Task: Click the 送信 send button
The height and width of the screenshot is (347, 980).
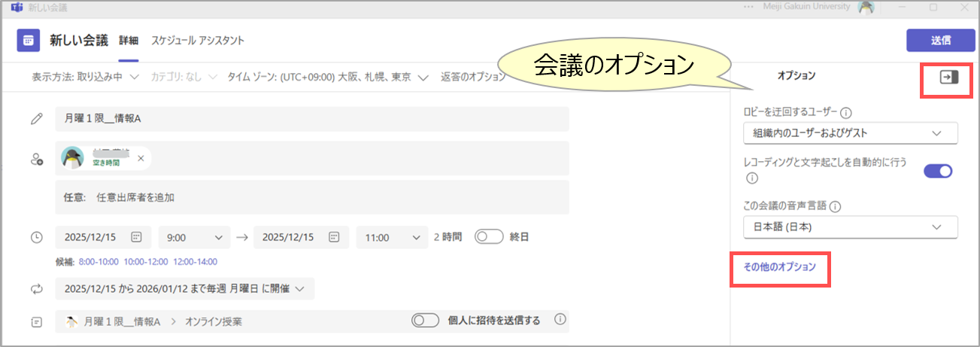Action: (940, 40)
